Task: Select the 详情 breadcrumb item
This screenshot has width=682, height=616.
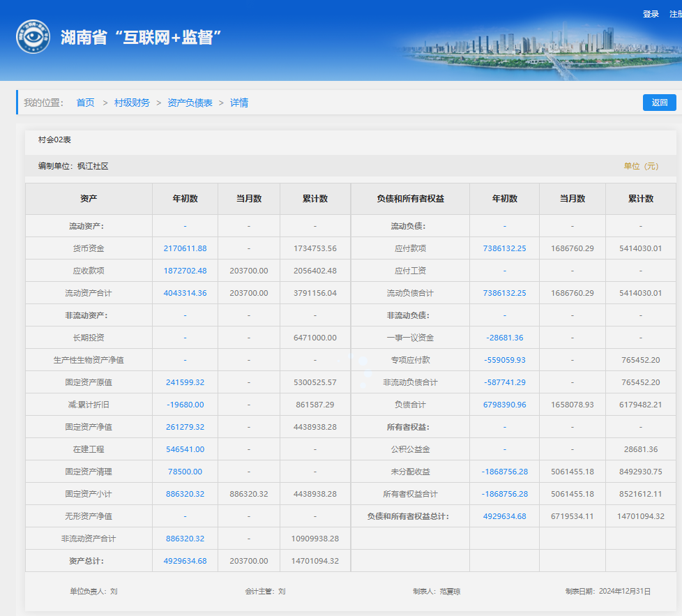Action: coord(239,103)
